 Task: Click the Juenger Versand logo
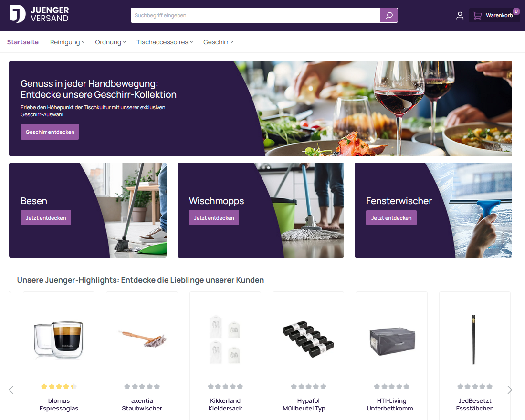[39, 14]
